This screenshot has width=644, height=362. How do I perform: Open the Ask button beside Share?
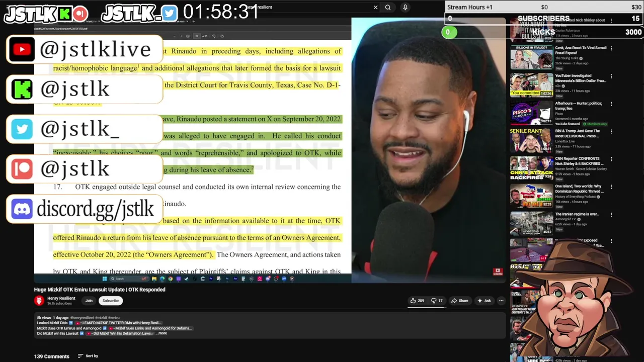(484, 301)
